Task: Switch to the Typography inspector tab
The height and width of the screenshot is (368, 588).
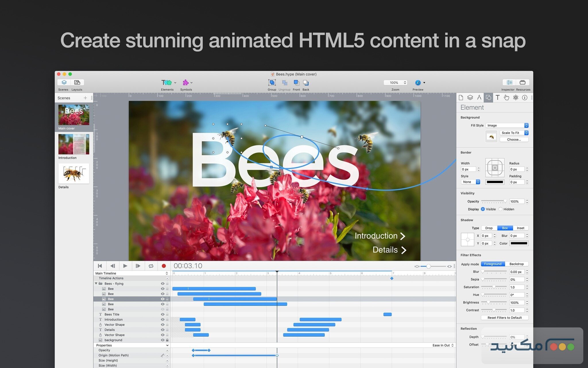Action: point(497,98)
